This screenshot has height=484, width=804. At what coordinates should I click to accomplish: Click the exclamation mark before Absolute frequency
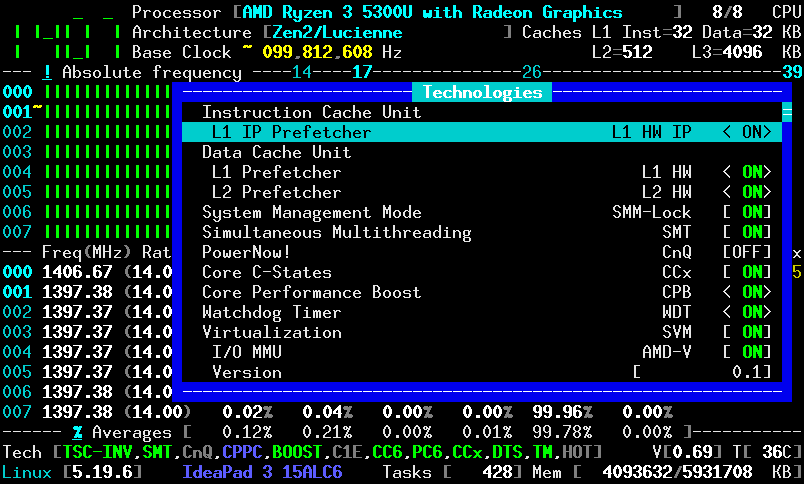coord(47,72)
